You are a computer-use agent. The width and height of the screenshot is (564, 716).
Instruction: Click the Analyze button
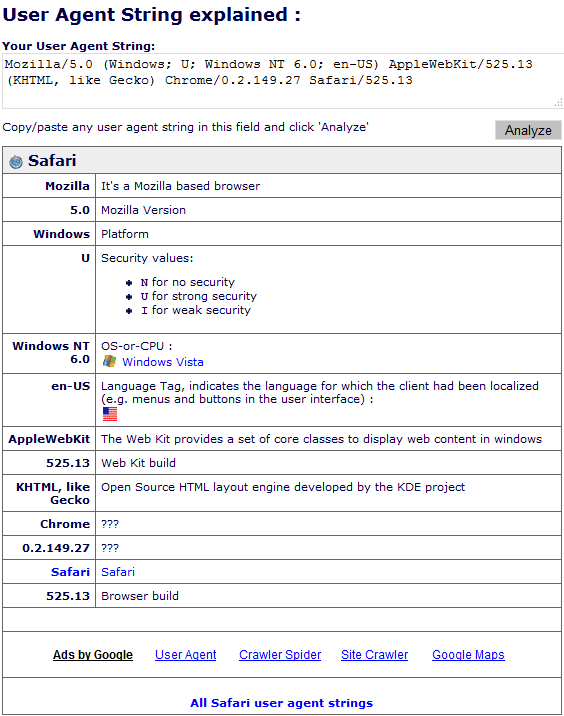[528, 130]
